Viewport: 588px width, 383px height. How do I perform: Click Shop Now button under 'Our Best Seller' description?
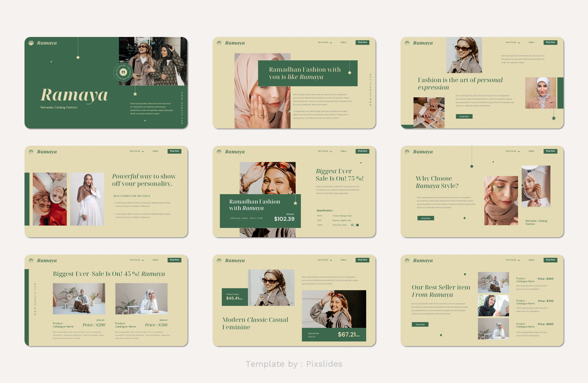(420, 324)
